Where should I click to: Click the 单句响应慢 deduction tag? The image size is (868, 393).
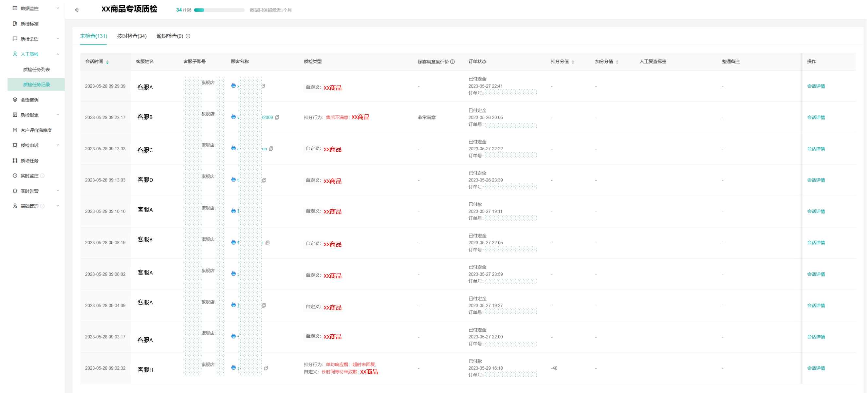[337, 365]
